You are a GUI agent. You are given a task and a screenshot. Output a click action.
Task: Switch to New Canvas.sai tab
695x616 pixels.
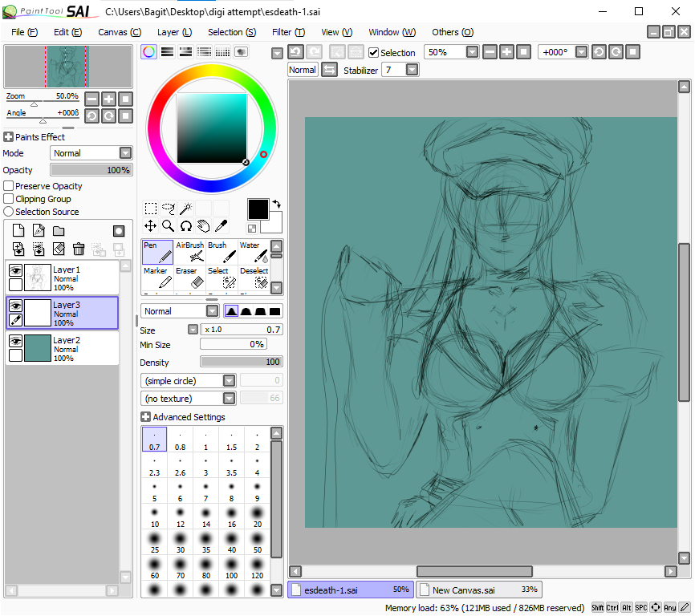coord(478,590)
